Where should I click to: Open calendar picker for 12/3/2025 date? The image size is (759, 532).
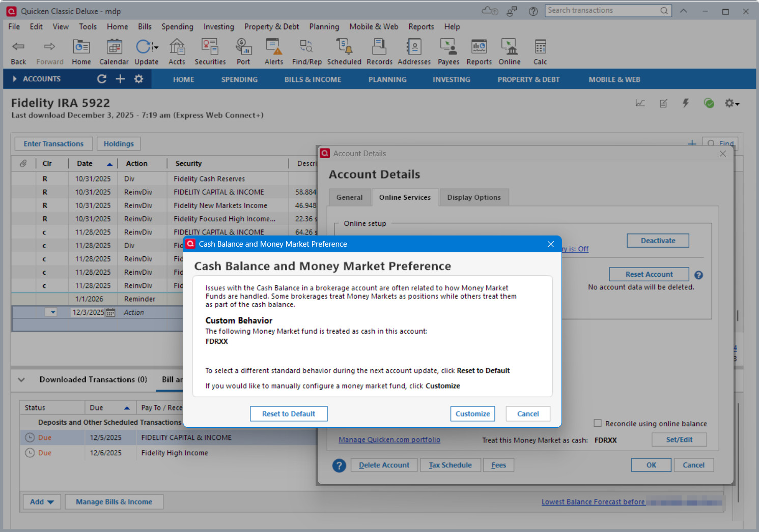tap(110, 313)
